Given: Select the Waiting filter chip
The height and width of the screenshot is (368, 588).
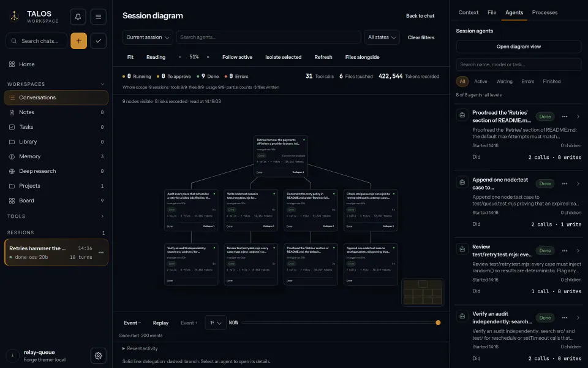Looking at the screenshot, I should [504, 81].
